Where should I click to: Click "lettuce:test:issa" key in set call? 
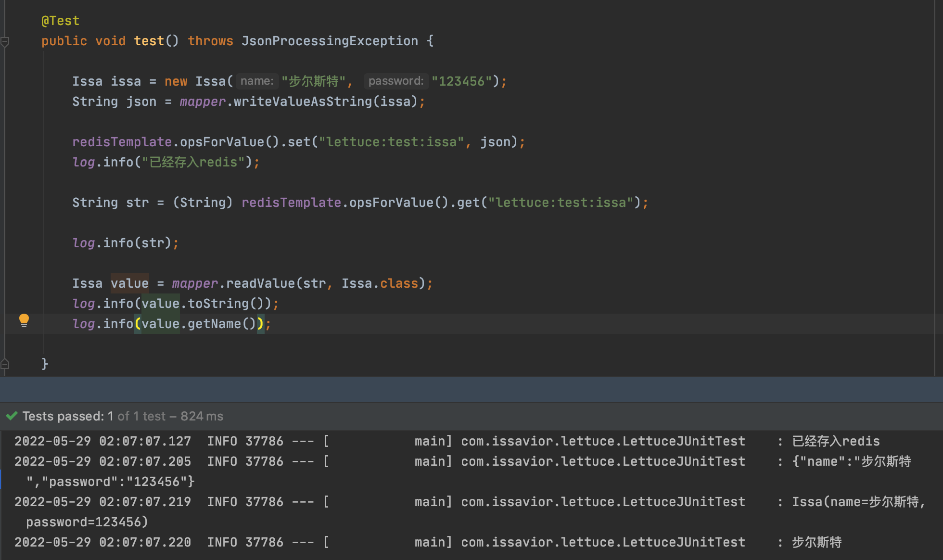[x=391, y=142]
